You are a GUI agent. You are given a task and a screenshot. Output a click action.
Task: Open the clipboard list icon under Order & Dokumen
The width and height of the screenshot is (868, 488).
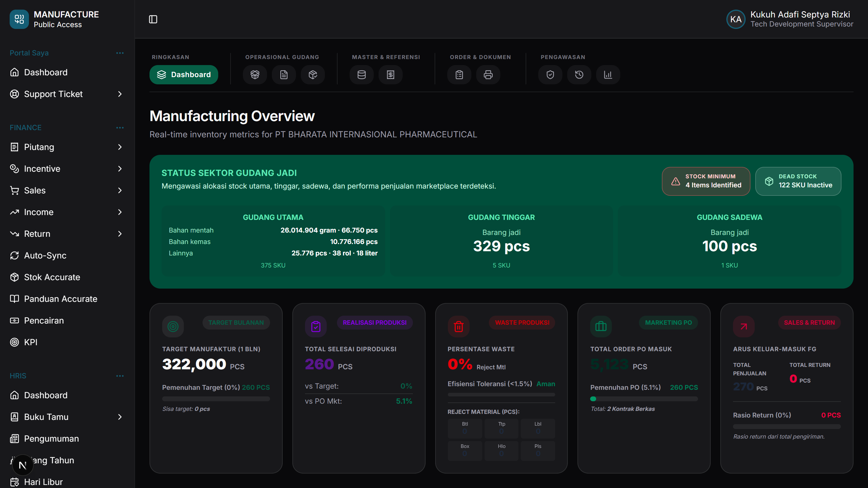pyautogui.click(x=459, y=74)
